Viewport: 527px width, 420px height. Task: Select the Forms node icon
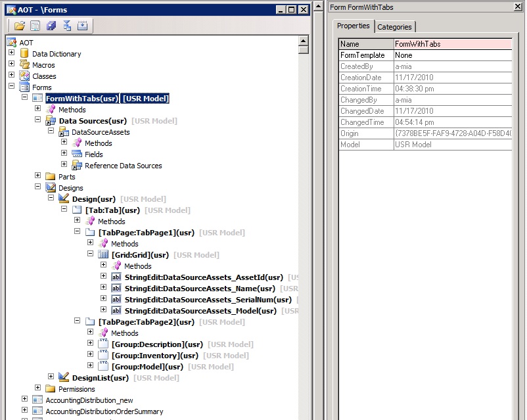(24, 87)
